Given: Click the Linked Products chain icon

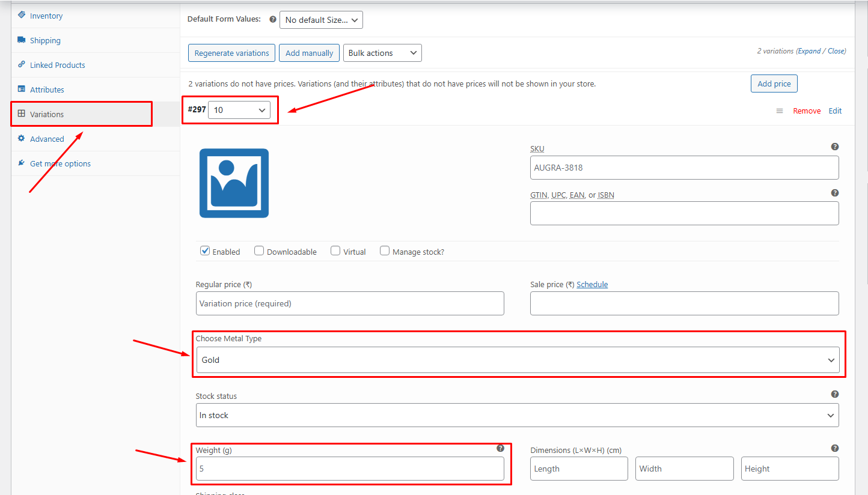Looking at the screenshot, I should coord(21,64).
